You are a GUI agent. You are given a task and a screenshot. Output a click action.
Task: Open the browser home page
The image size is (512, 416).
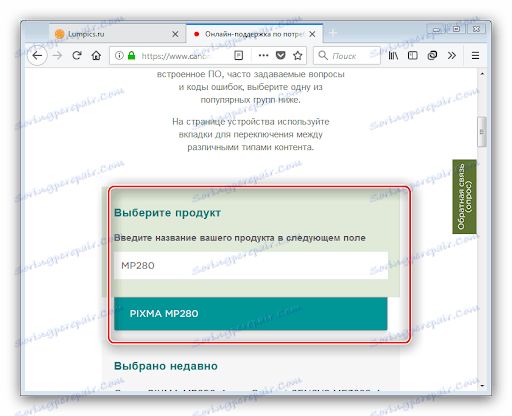point(96,55)
